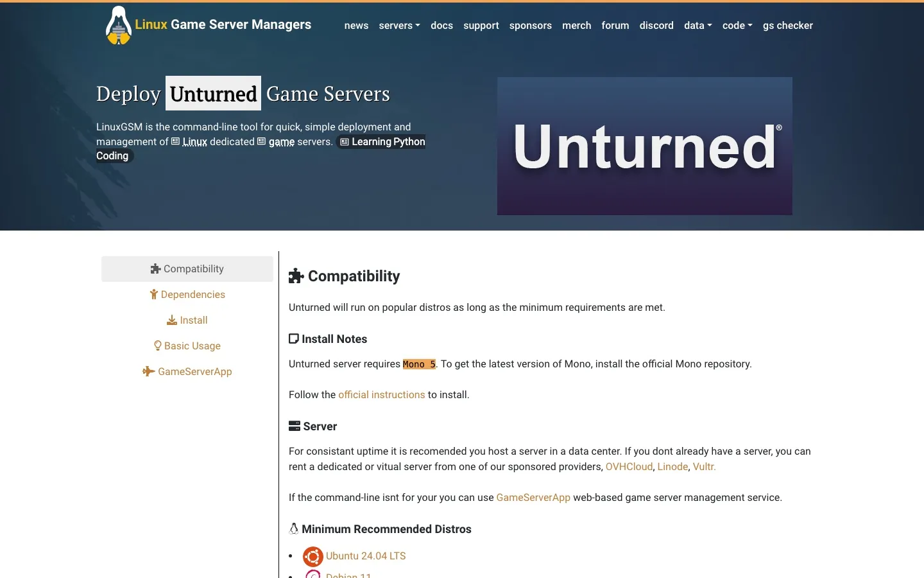Click the small icon before Linux link

click(175, 141)
